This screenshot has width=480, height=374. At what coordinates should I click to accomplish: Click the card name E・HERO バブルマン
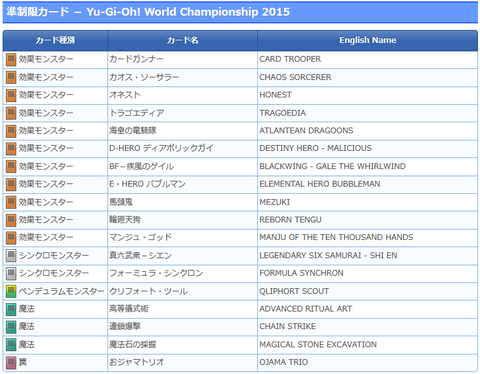click(147, 184)
